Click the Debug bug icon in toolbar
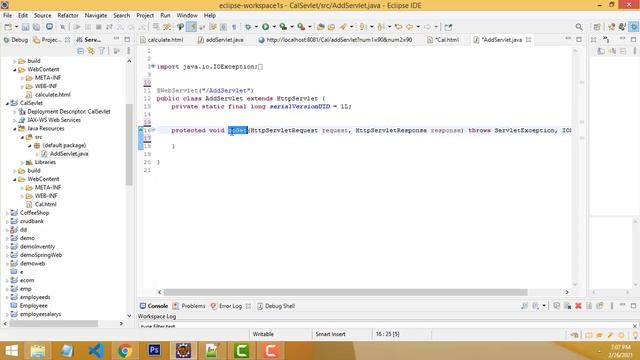The height and width of the screenshot is (360, 640). (248, 27)
